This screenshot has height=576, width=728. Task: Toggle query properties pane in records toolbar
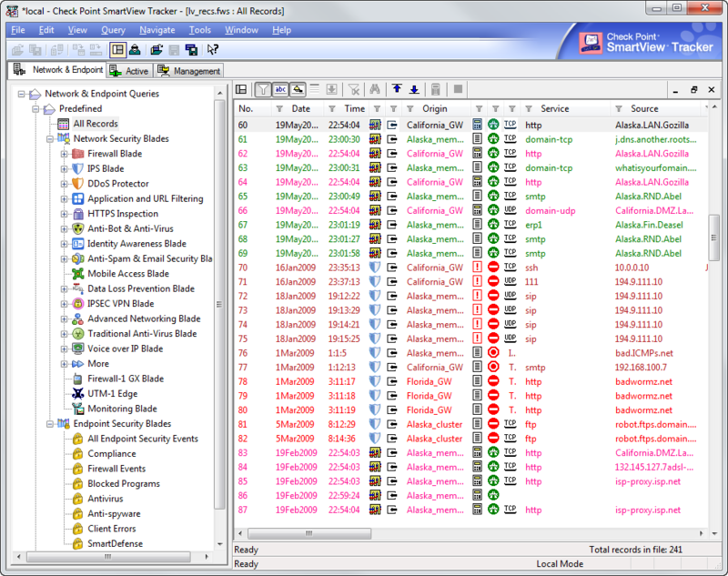(x=241, y=89)
